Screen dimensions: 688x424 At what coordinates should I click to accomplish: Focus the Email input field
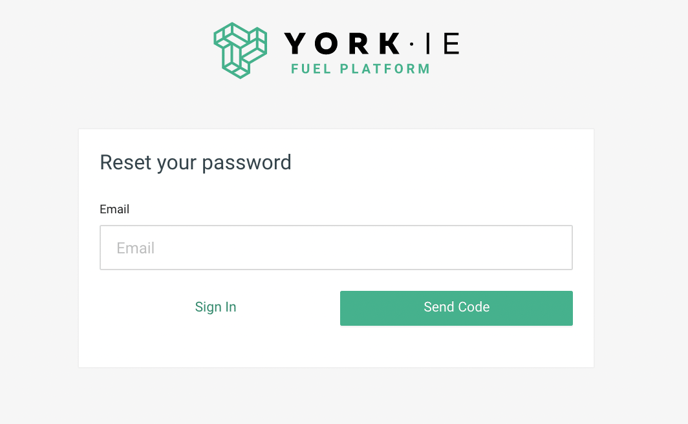[x=336, y=248]
